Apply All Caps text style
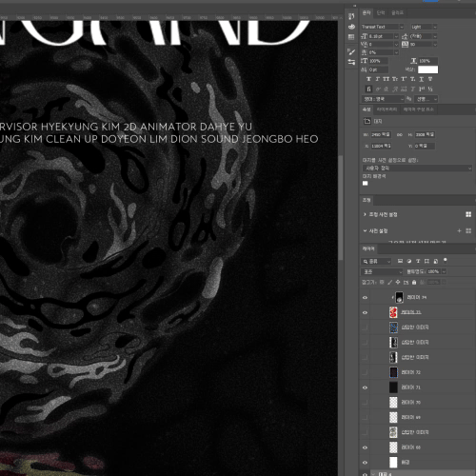Screen dimensions: 476x476 [x=386, y=79]
